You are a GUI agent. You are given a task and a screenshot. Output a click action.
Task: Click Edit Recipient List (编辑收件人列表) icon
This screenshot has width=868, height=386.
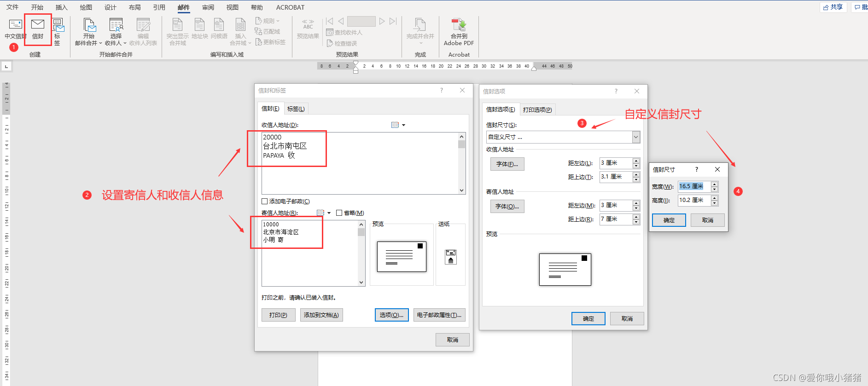click(143, 32)
